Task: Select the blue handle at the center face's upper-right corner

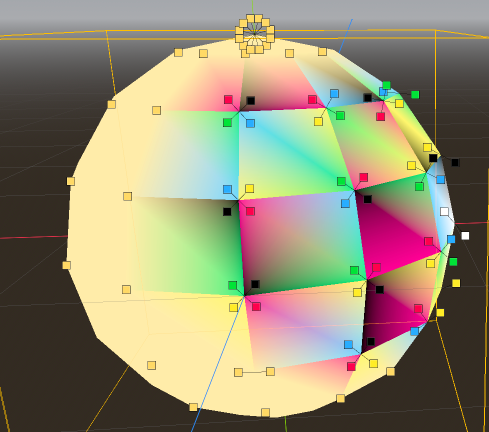Action: [x=346, y=203]
